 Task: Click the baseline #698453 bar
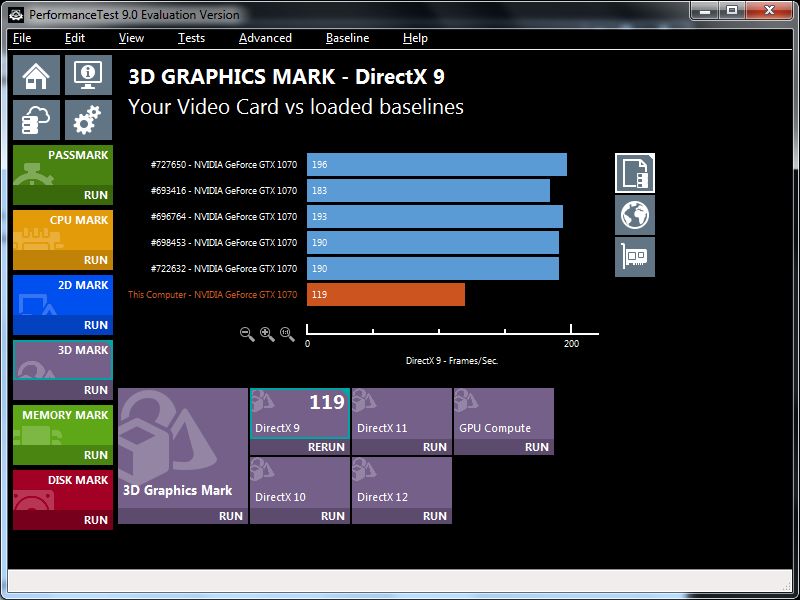[x=433, y=243]
